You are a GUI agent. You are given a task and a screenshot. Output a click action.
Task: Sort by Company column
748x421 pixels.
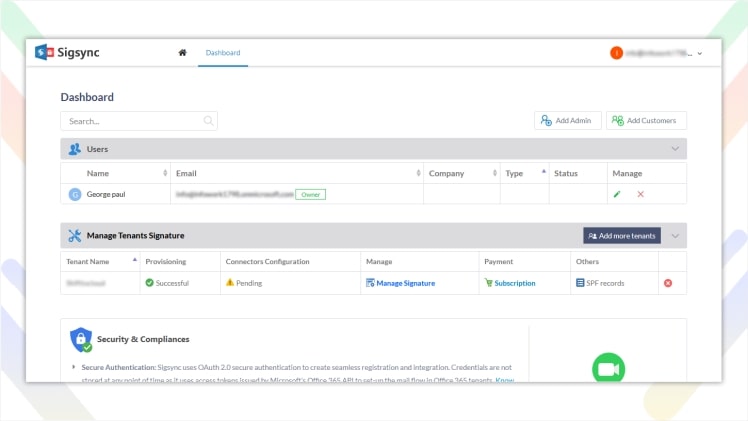click(495, 173)
